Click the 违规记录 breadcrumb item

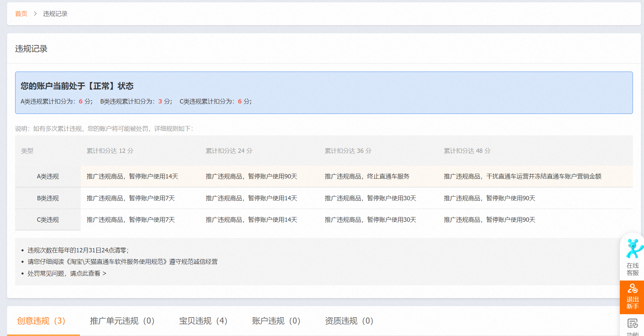pyautogui.click(x=55, y=13)
